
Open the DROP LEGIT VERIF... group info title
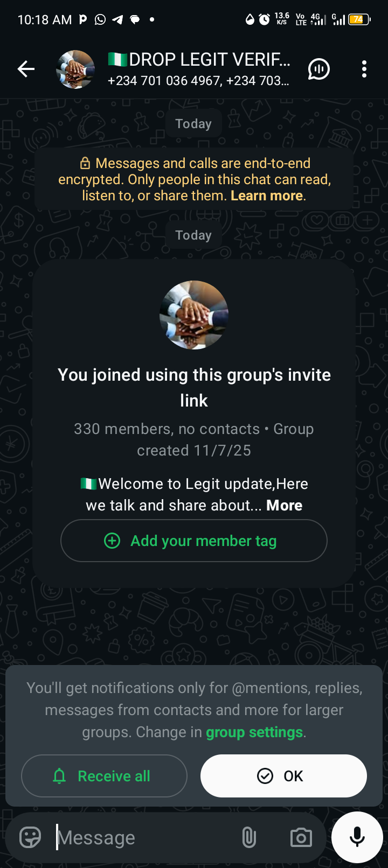tap(199, 59)
